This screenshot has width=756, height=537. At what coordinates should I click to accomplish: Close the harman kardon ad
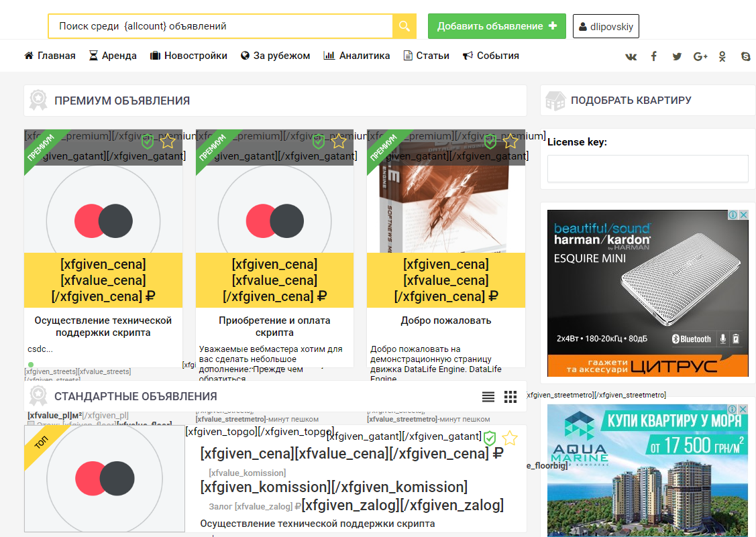click(743, 215)
